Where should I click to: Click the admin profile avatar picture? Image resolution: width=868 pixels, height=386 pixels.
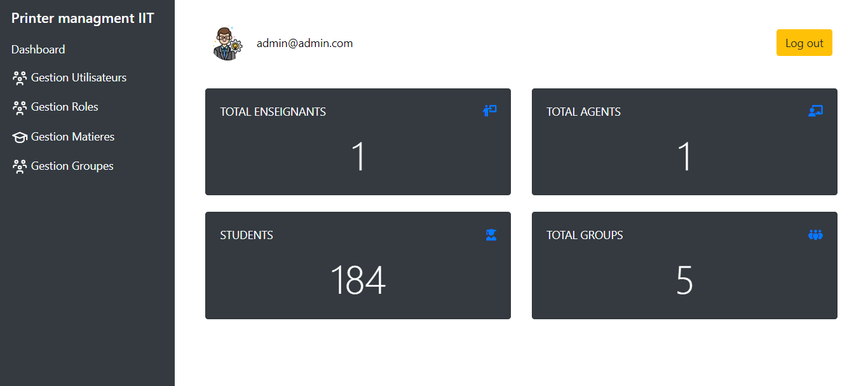point(227,44)
